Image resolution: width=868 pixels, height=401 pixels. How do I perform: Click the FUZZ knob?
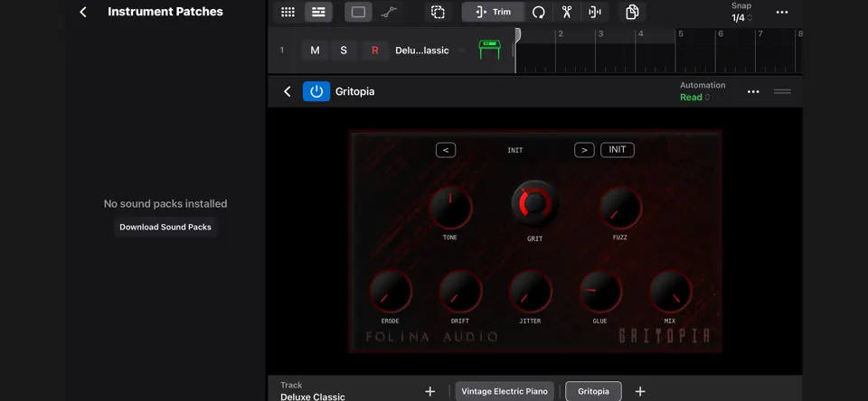(620, 208)
